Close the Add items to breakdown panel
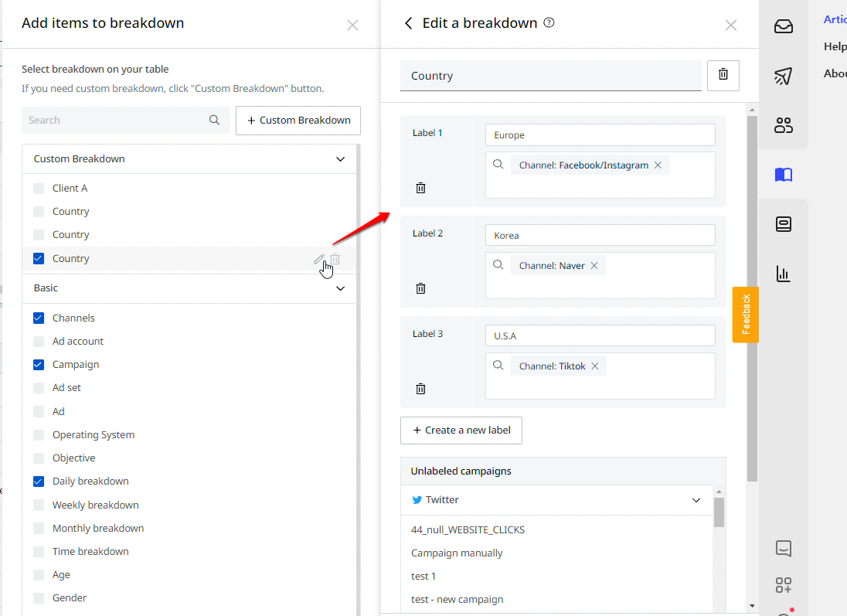847x616 pixels. point(352,26)
